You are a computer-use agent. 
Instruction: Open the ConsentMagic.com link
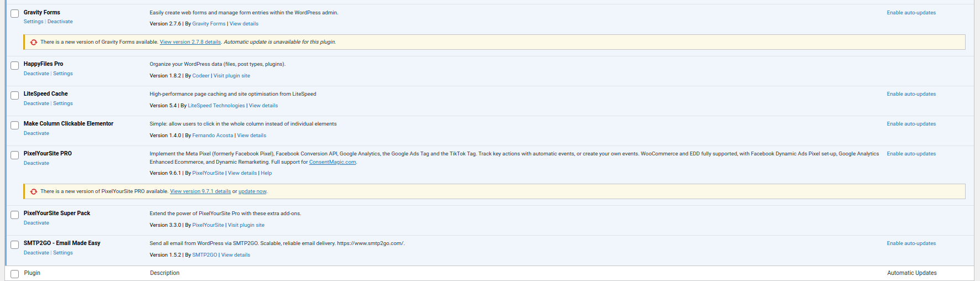pyautogui.click(x=332, y=162)
